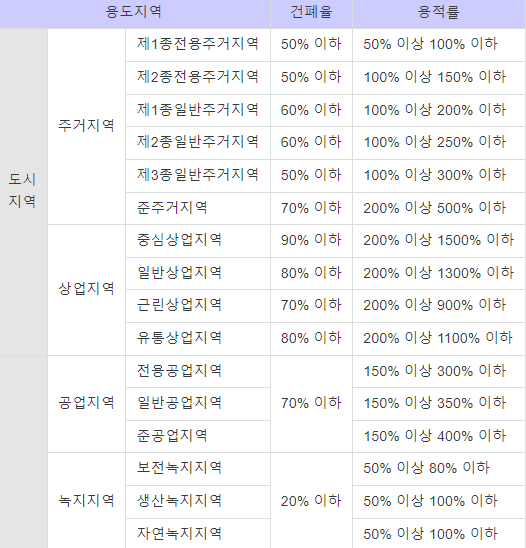This screenshot has height=548, width=526.
Task: Select the '공업지역' category cell
Action: [86, 404]
